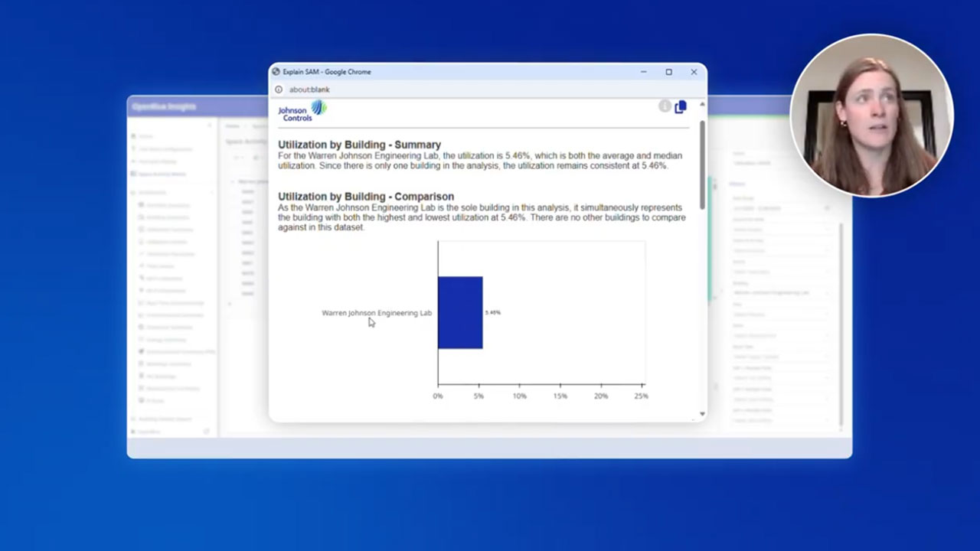Click the "Explain SAM - Google Chrome" window title
The height and width of the screenshot is (551, 980).
pyautogui.click(x=327, y=72)
